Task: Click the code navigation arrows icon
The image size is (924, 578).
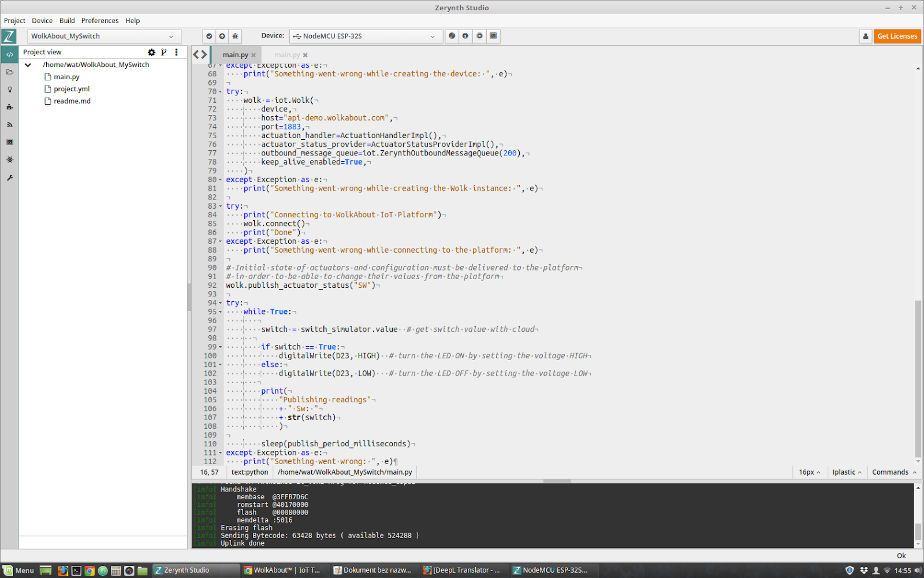Action: tap(200, 54)
